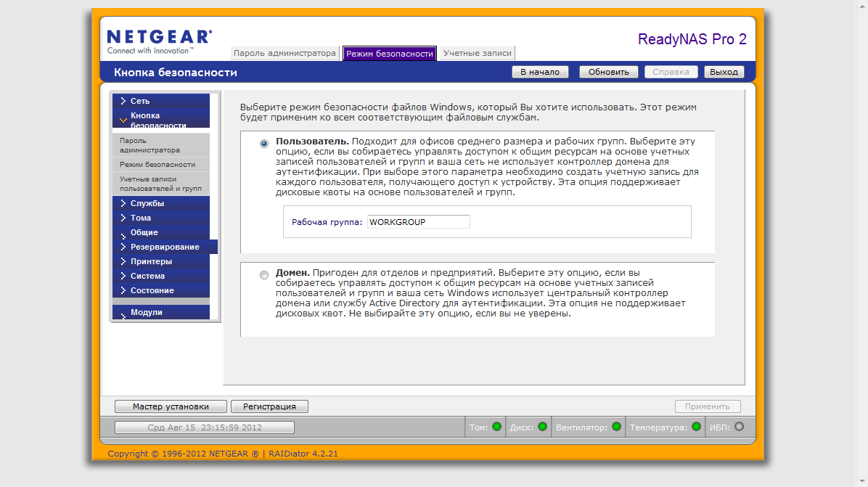Viewport: 868px width, 487px height.
Task: Expand the 'Общие' sidebar section
Action: 160,232
